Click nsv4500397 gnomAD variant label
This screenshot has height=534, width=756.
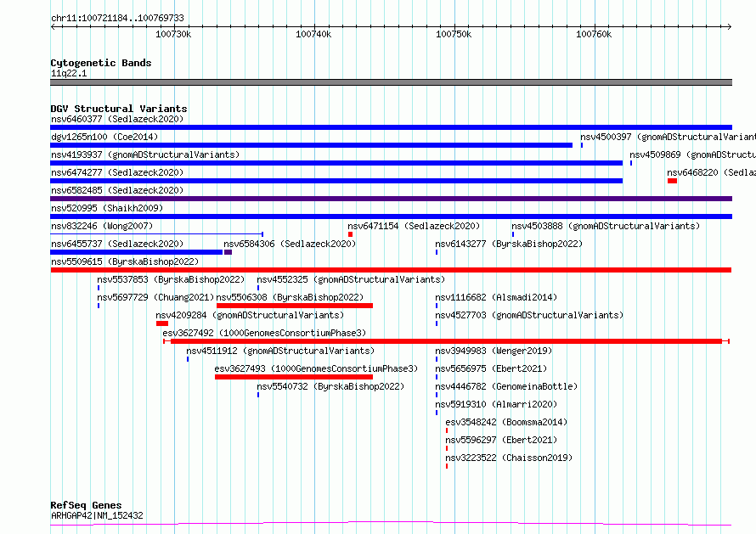[668, 137]
